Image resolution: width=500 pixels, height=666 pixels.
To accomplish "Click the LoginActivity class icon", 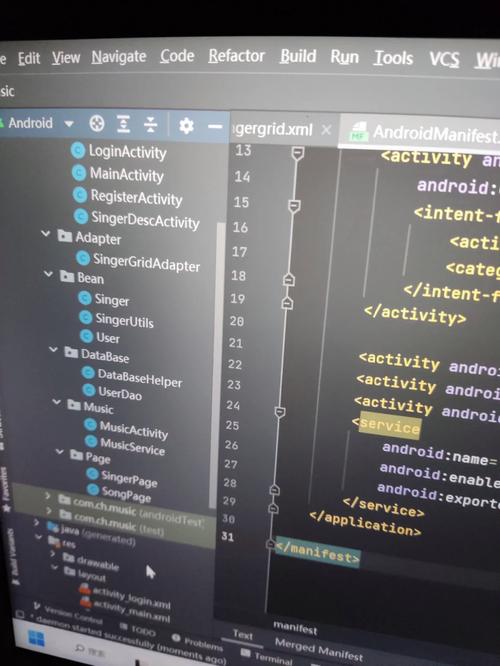I will (x=78, y=150).
